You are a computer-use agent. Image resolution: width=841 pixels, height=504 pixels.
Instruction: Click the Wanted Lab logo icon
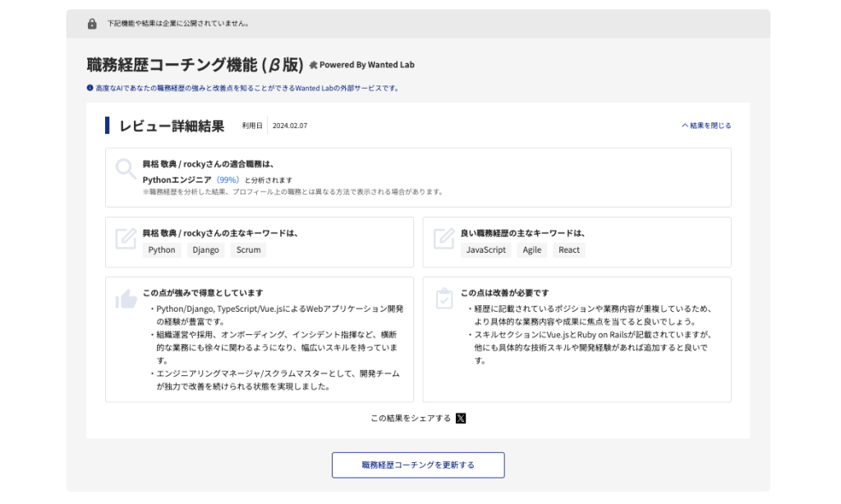click(x=313, y=65)
